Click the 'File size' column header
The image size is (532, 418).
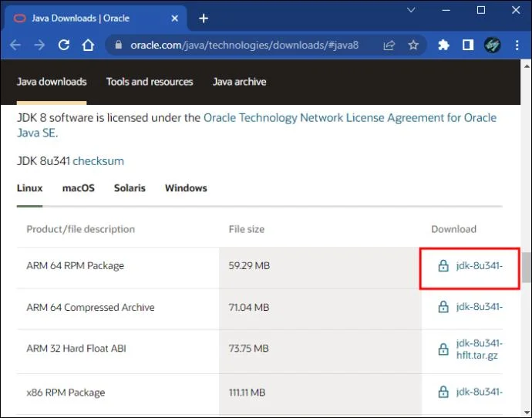coord(247,229)
